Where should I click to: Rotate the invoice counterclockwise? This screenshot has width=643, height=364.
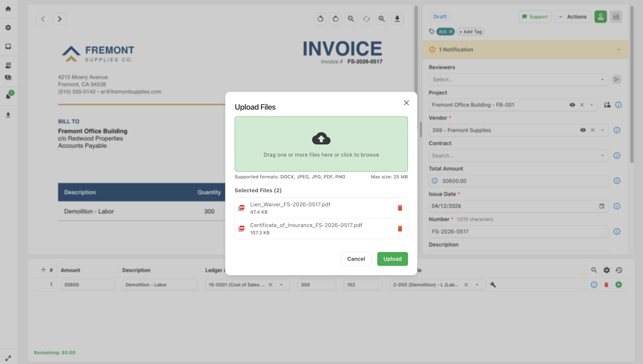coord(320,19)
